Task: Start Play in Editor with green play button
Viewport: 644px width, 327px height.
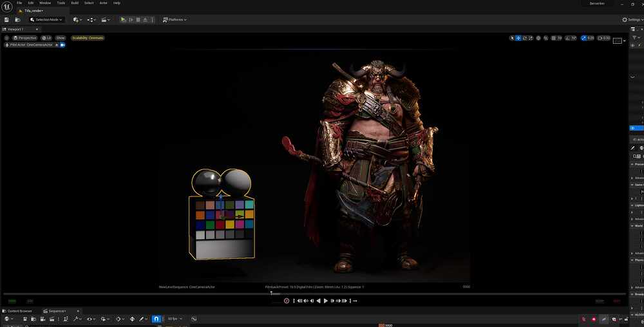Action: point(123,19)
